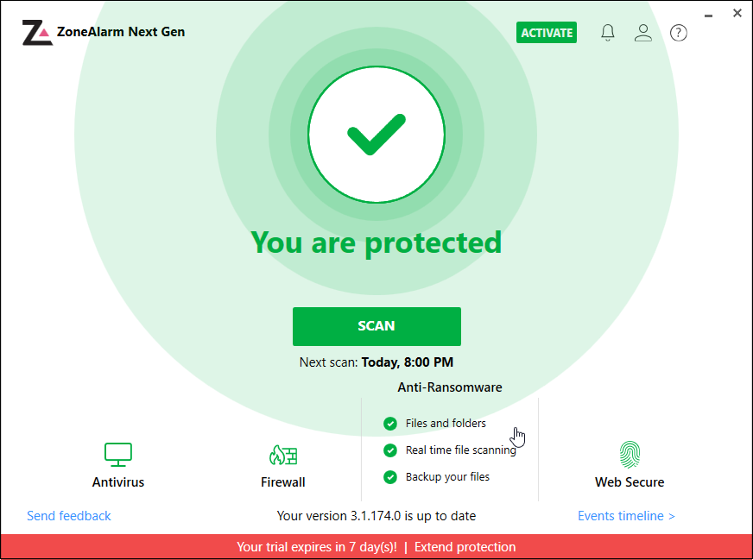Open the Send feedback link

click(x=68, y=515)
